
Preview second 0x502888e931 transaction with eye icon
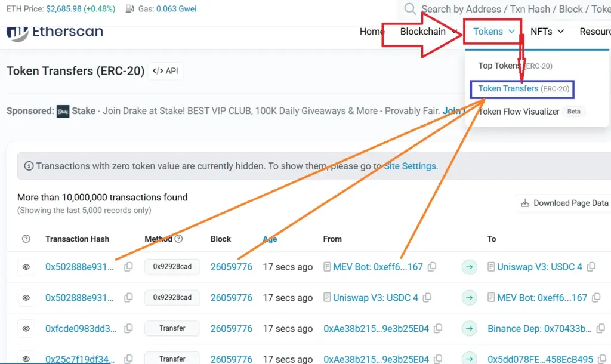pyautogui.click(x=26, y=298)
